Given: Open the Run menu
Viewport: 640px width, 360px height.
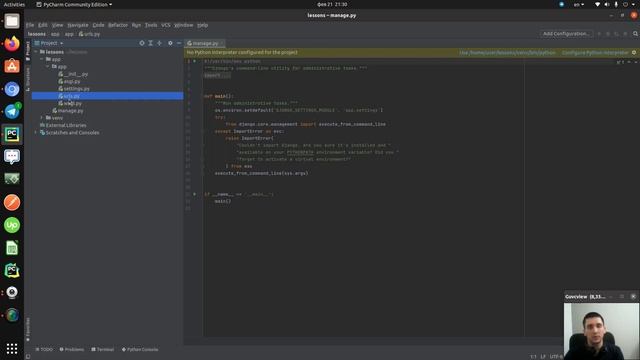Looking at the screenshot, I should pyautogui.click(x=136, y=25).
